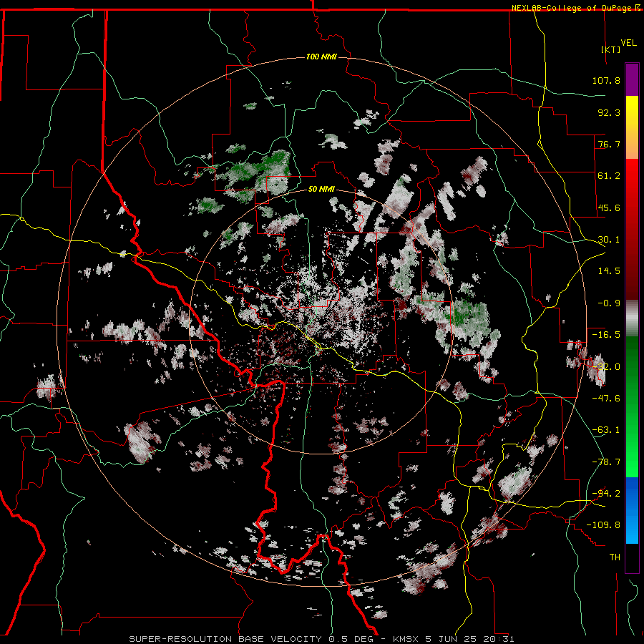The width and height of the screenshot is (644, 644).
Task: Select the -63.1 velocity scale value
Action: point(606,430)
